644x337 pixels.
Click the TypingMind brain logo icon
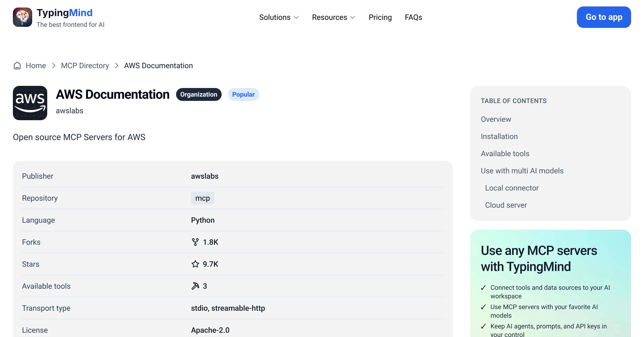(23, 17)
